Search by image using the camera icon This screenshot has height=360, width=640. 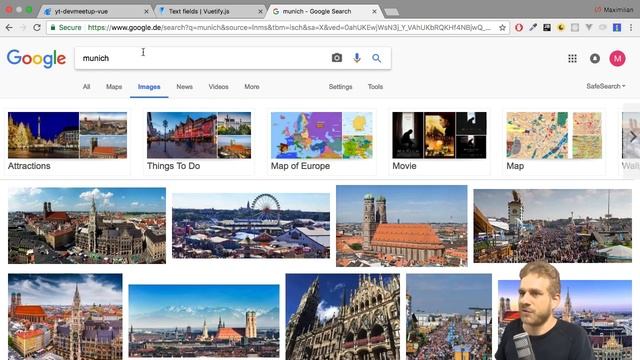(337, 58)
